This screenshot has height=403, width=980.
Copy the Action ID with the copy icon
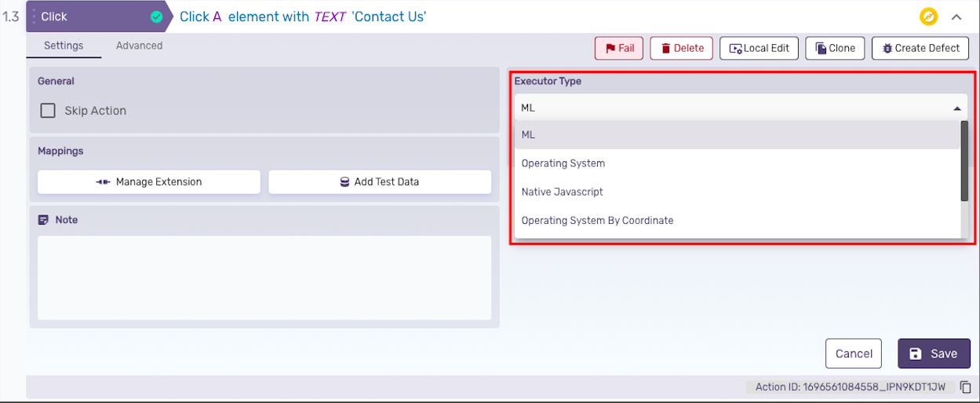pyautogui.click(x=966, y=387)
